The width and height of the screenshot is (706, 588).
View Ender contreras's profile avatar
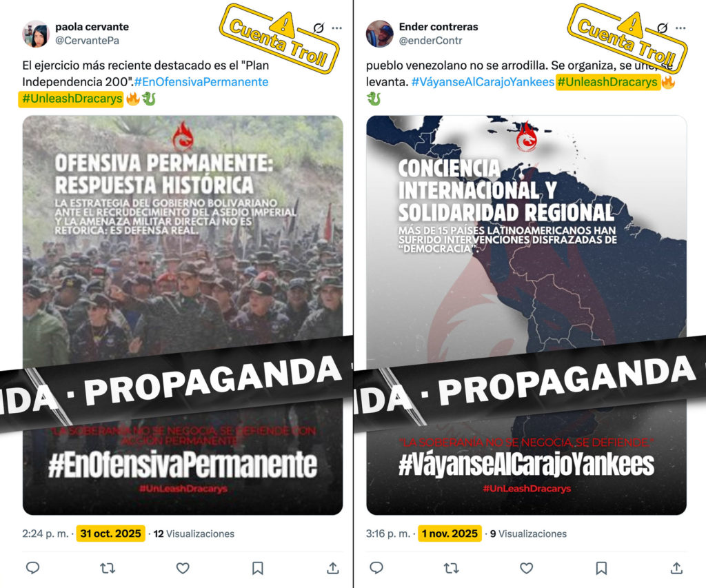pyautogui.click(x=380, y=34)
